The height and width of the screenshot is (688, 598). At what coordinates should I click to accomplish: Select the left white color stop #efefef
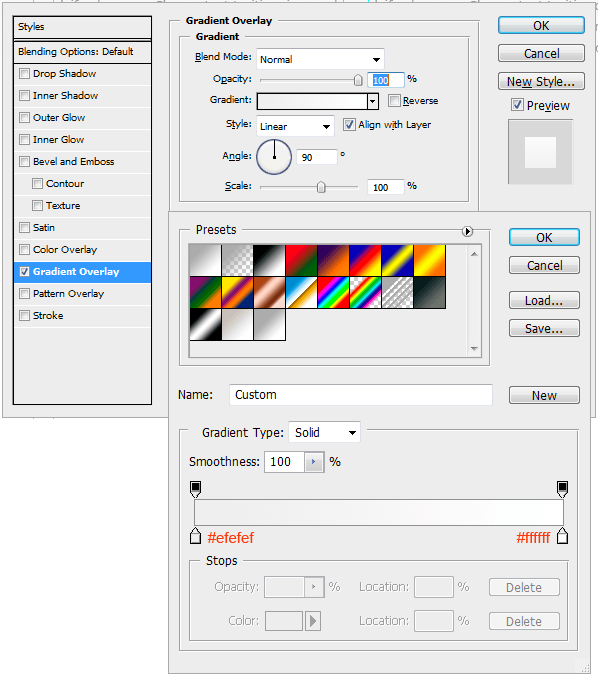click(196, 536)
